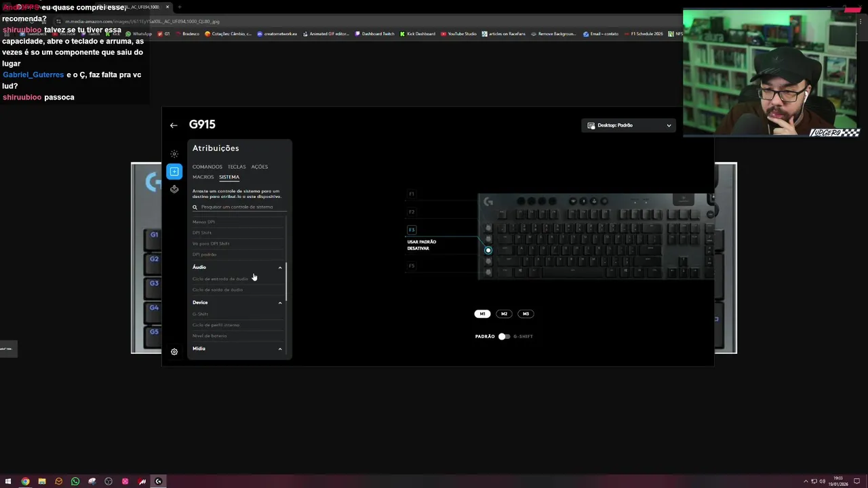Select the M2 profile mode

(x=504, y=314)
